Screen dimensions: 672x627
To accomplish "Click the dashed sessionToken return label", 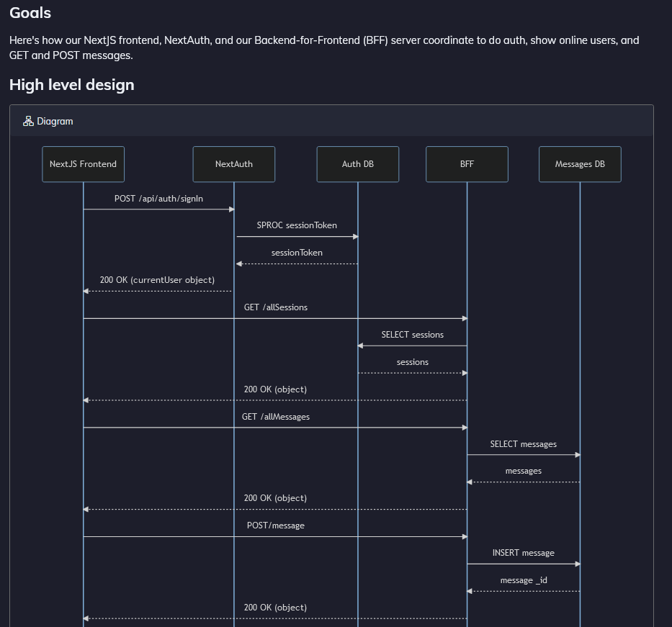I will 297,253.
